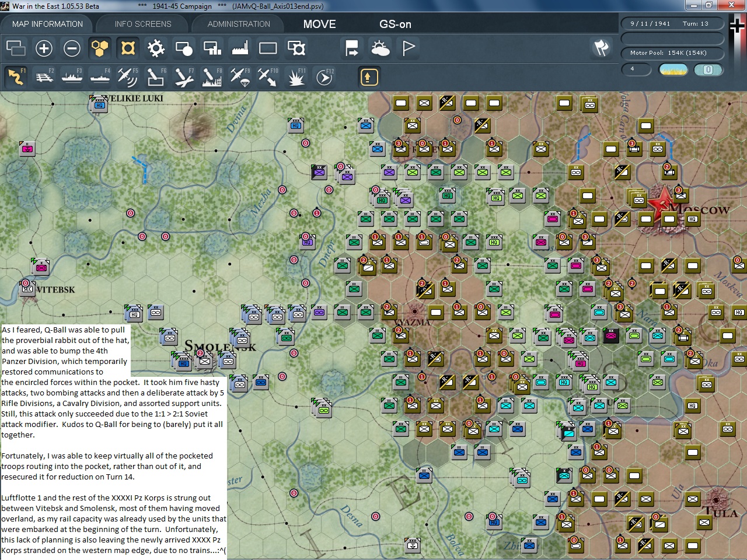Image resolution: width=747 pixels, height=560 pixels.
Task: Click the gear-shaped fort levels icon
Action: tap(156, 48)
